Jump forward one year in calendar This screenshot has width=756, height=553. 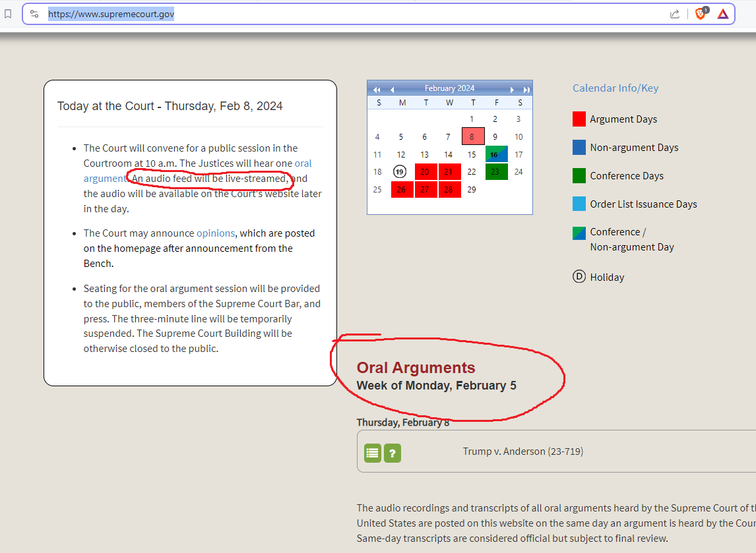tap(526, 90)
